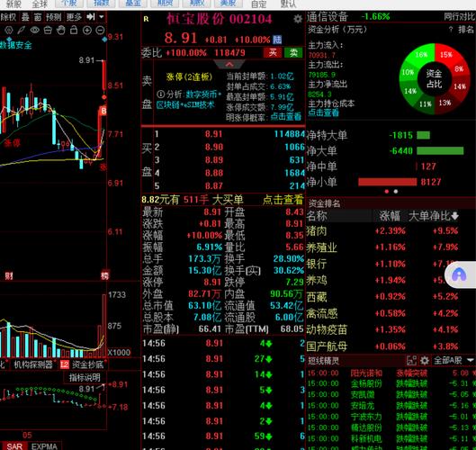476x450 pixels.
Task: Toggle the padlock lock icon
Action: pyautogui.click(x=74, y=30)
